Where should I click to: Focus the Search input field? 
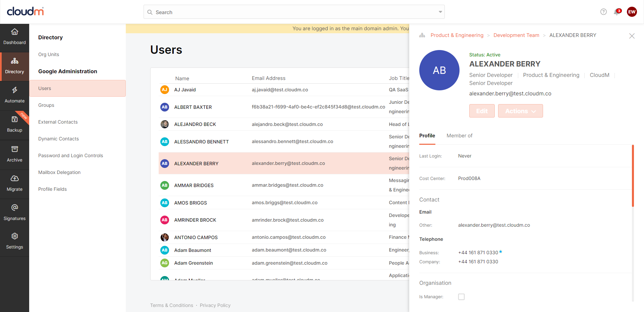(294, 12)
